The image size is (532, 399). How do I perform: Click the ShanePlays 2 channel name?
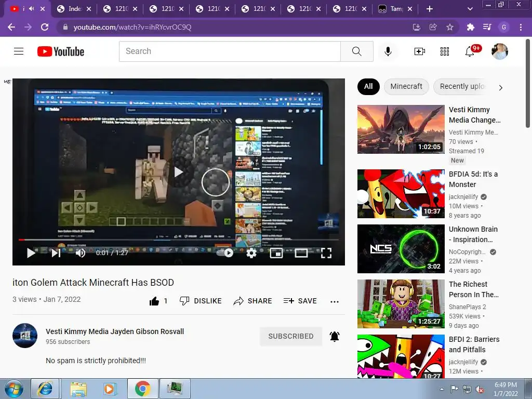pos(468,307)
